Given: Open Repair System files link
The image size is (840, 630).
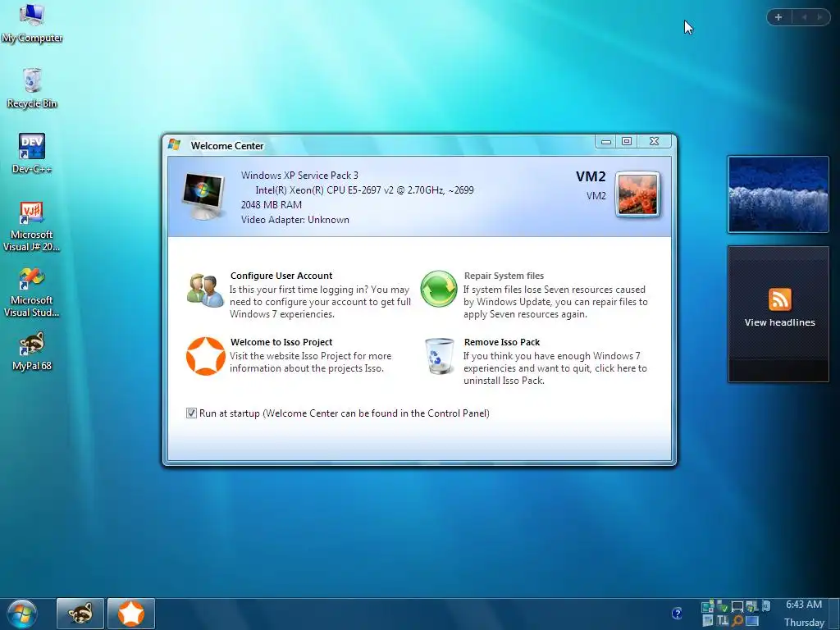Looking at the screenshot, I should [x=504, y=276].
